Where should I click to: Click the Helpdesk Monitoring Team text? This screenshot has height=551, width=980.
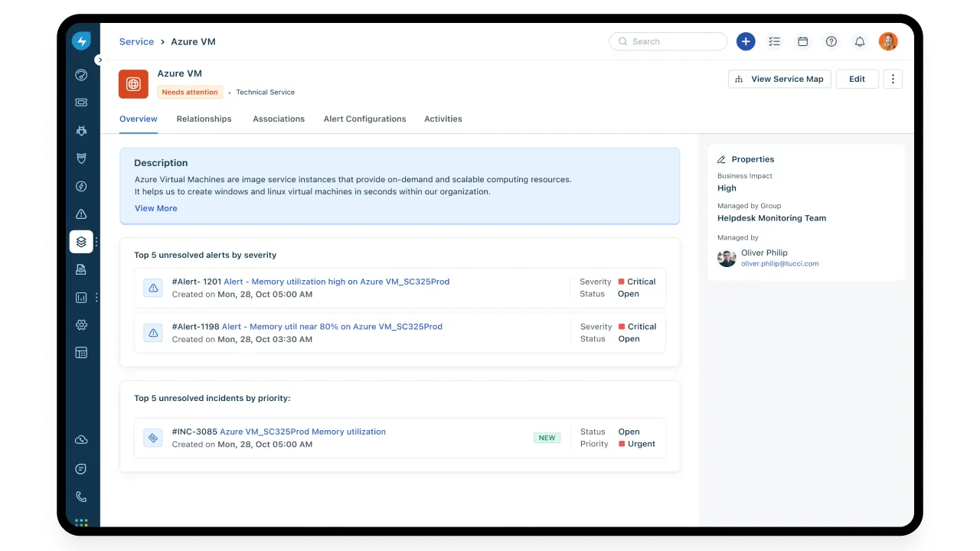[772, 218]
